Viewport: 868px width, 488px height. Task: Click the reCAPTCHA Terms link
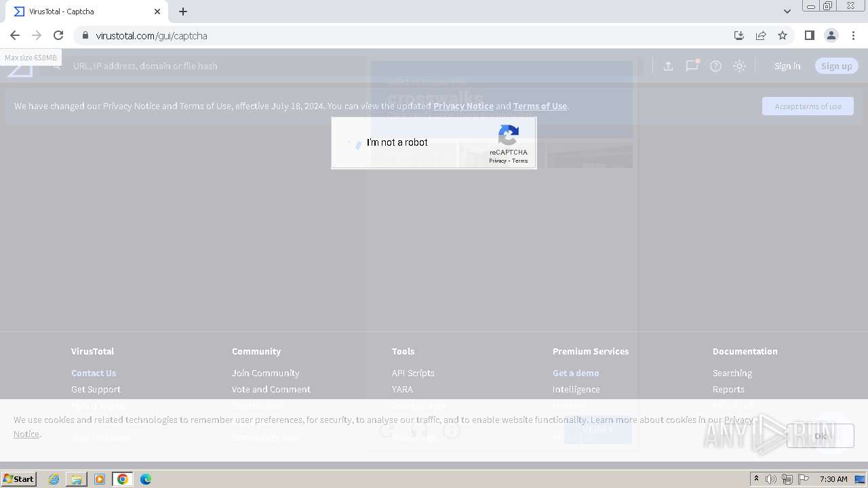coord(520,161)
